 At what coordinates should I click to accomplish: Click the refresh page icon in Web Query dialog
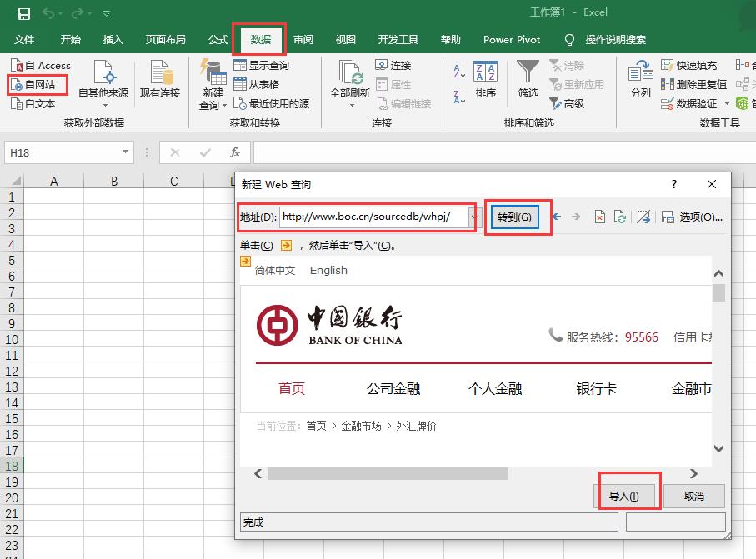coord(620,217)
